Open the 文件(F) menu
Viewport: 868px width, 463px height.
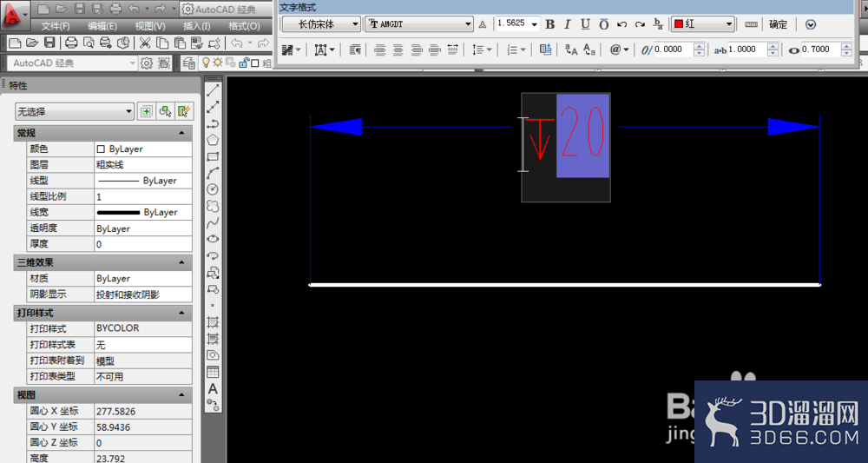pyautogui.click(x=56, y=26)
